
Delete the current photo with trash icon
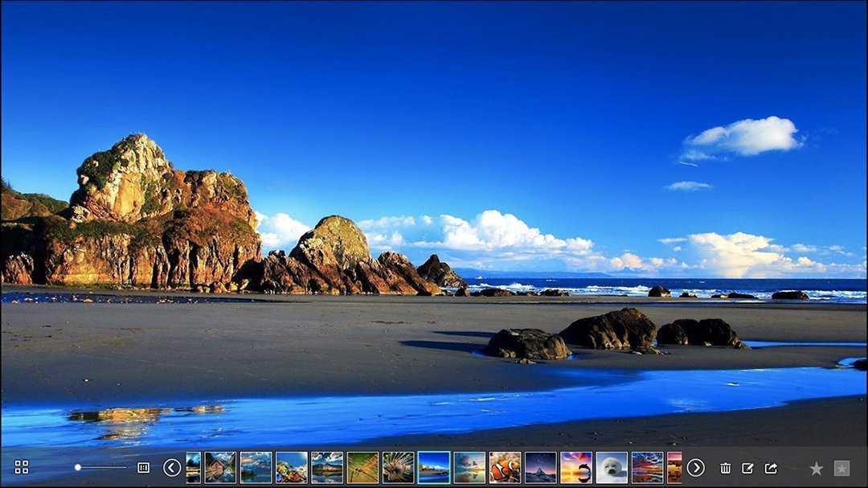[x=725, y=468]
